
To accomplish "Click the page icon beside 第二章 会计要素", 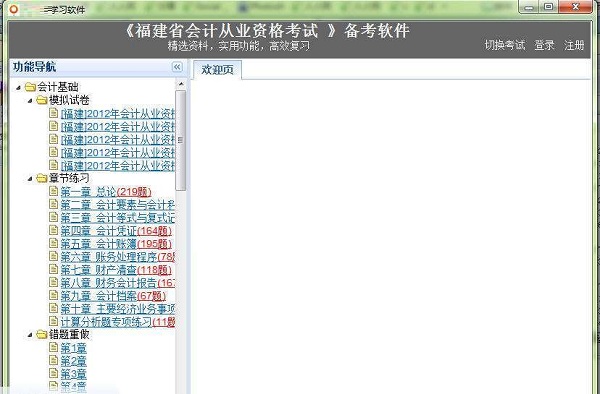I will coord(54,204).
